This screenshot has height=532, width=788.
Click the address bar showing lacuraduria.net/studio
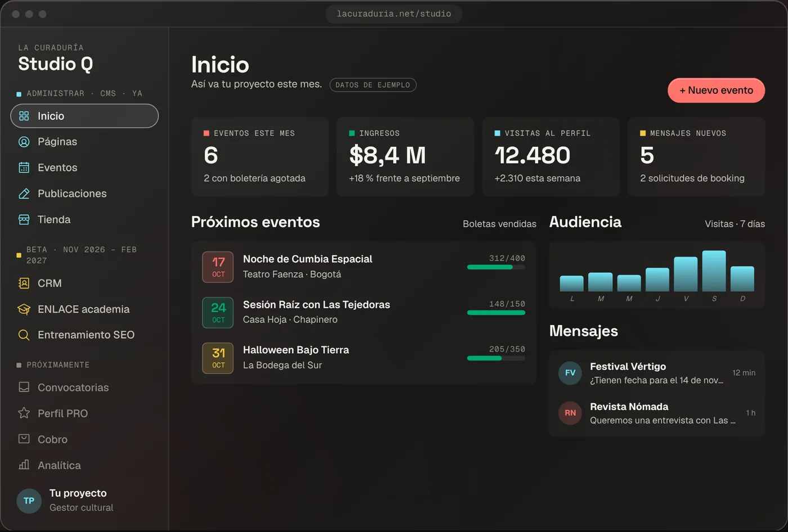[x=394, y=14]
